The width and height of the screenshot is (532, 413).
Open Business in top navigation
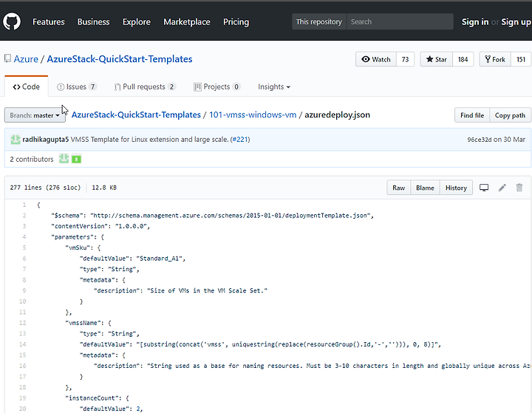point(93,21)
